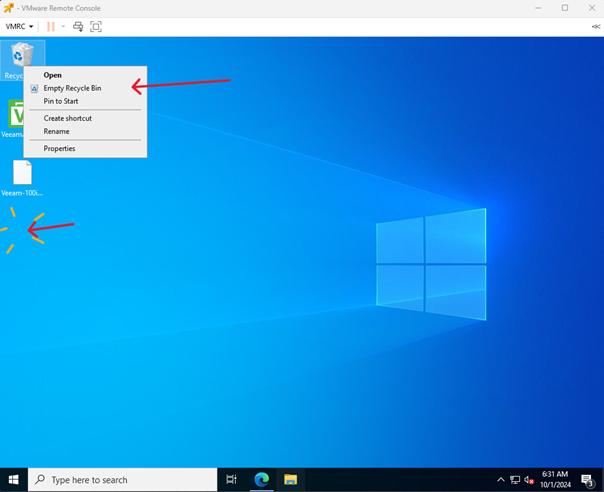Expand the power options arrow beside pause
The width and height of the screenshot is (604, 492).
point(63,26)
